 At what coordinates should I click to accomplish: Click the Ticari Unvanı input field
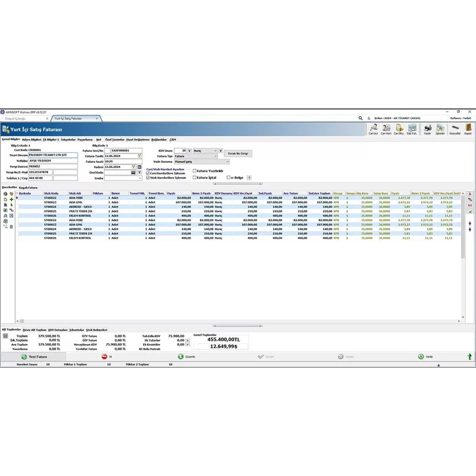click(53, 155)
